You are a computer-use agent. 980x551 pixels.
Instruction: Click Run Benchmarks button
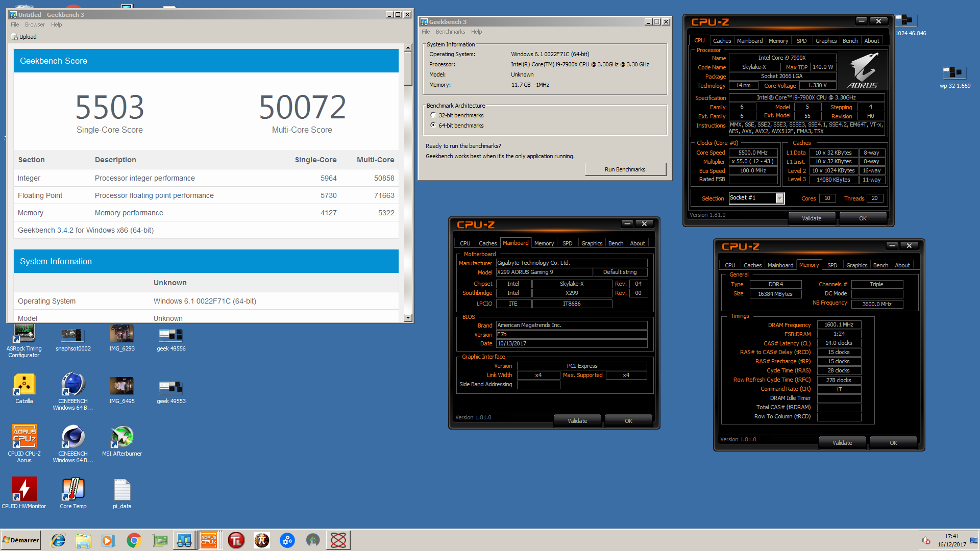(625, 169)
